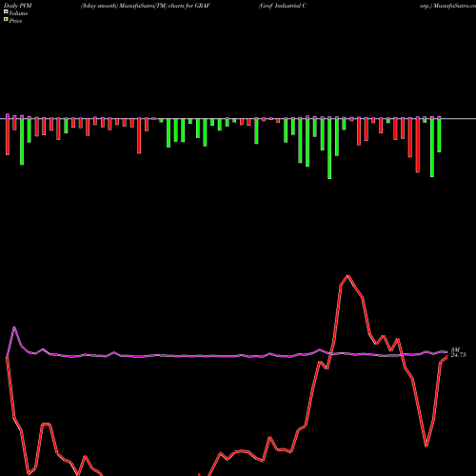Click the Daily PVM chart title
The image size is (476, 476).
pyautogui.click(x=18, y=6)
